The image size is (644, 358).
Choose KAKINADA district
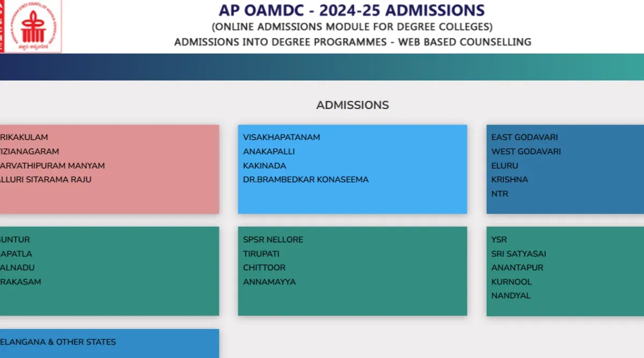point(265,166)
